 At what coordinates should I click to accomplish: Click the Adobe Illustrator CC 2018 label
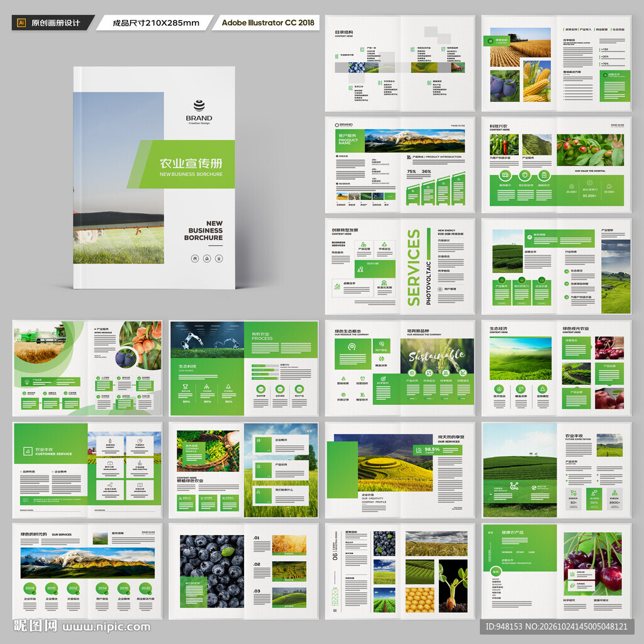(x=268, y=23)
